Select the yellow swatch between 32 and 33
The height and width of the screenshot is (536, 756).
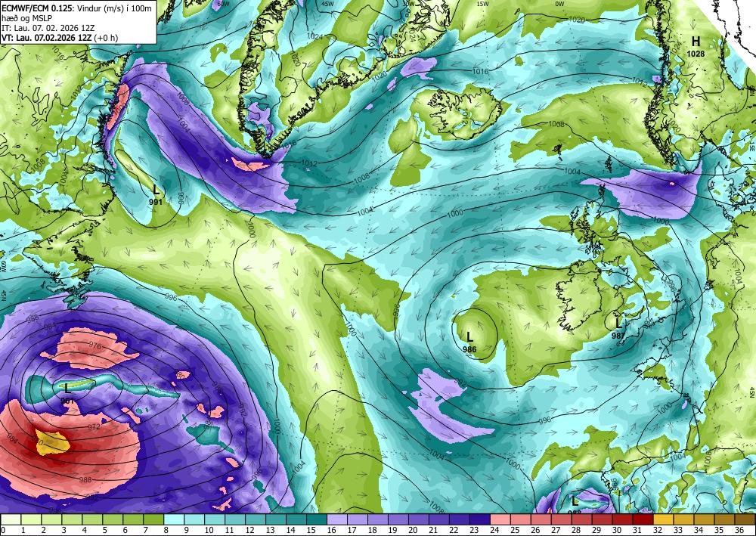click(x=663, y=519)
